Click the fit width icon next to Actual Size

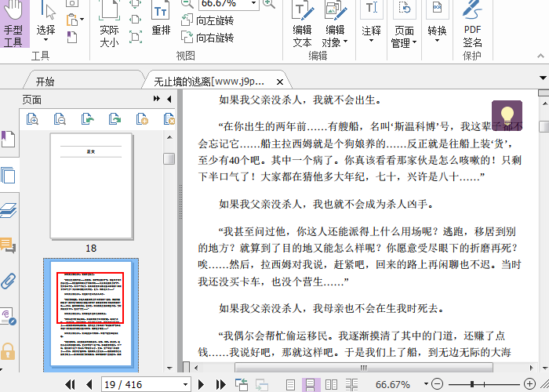click(x=136, y=19)
